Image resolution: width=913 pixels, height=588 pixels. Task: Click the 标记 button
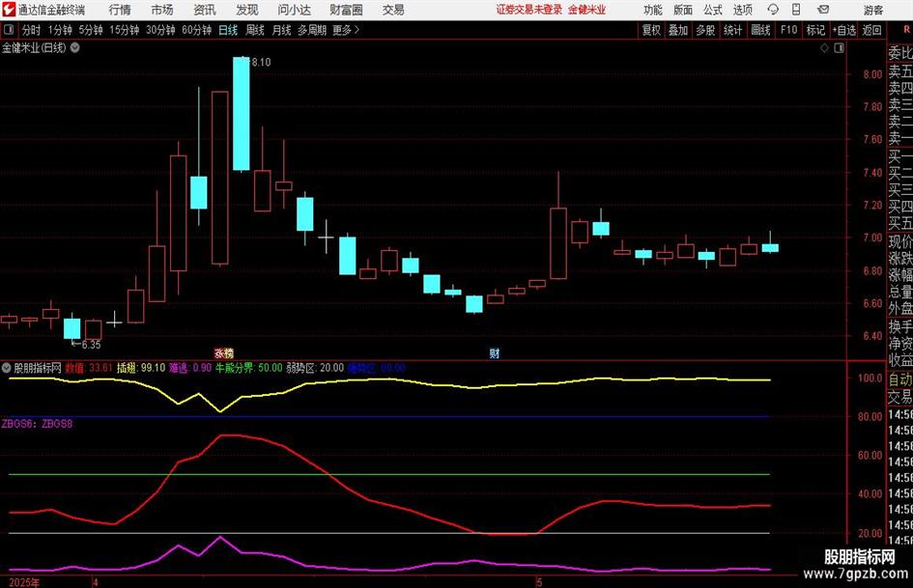point(815,30)
